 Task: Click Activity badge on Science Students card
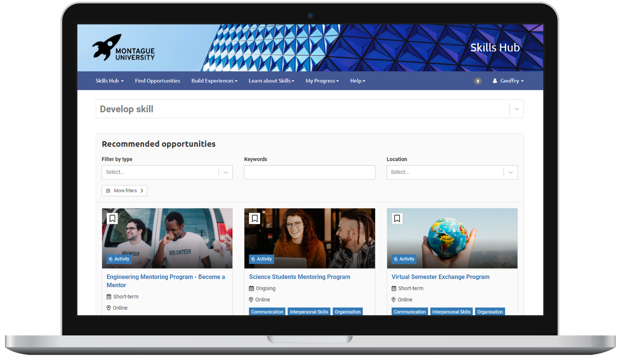coord(262,259)
